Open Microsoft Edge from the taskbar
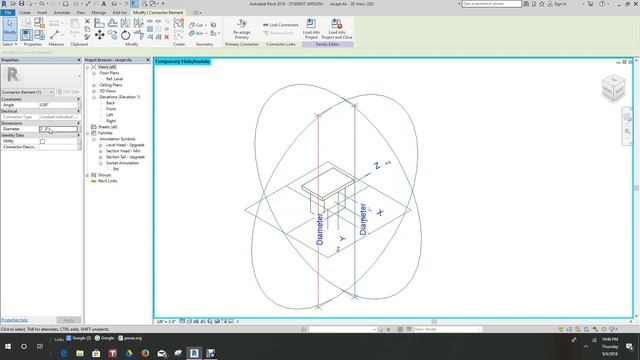 click(64, 353)
